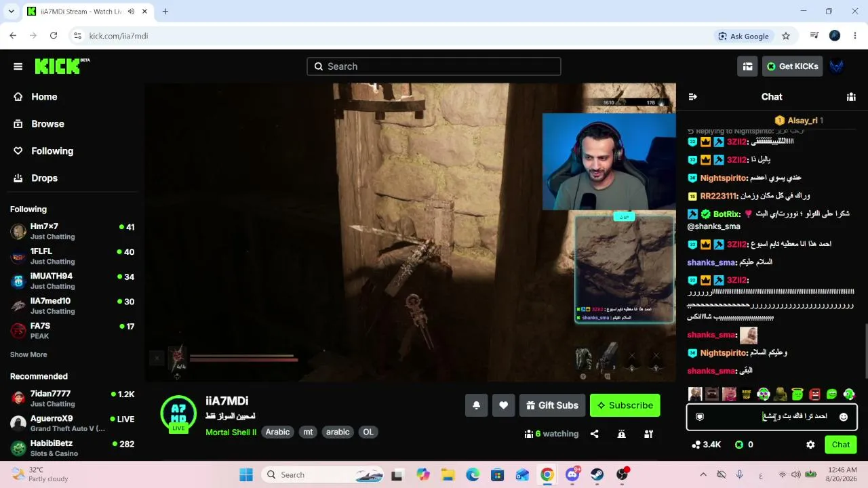Send message with Chat button
The width and height of the screenshot is (868, 488).
[x=841, y=445]
